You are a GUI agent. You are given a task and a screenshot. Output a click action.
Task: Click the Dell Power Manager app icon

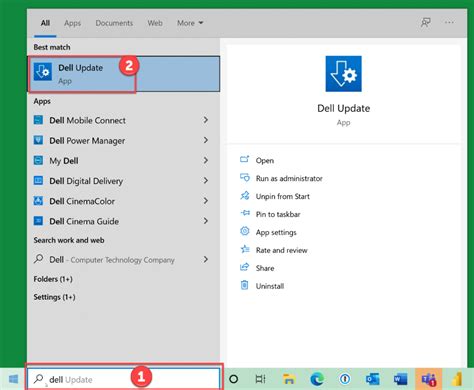38,140
